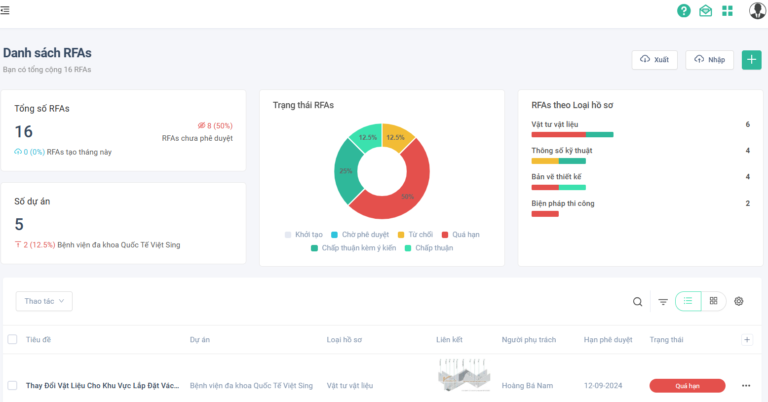The image size is (768, 402).
Task: Toggle Quá hạn legend item
Action: pos(461,235)
